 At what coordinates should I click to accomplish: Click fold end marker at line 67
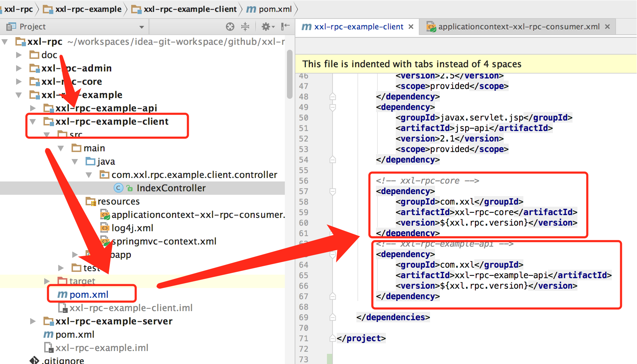pos(333,296)
